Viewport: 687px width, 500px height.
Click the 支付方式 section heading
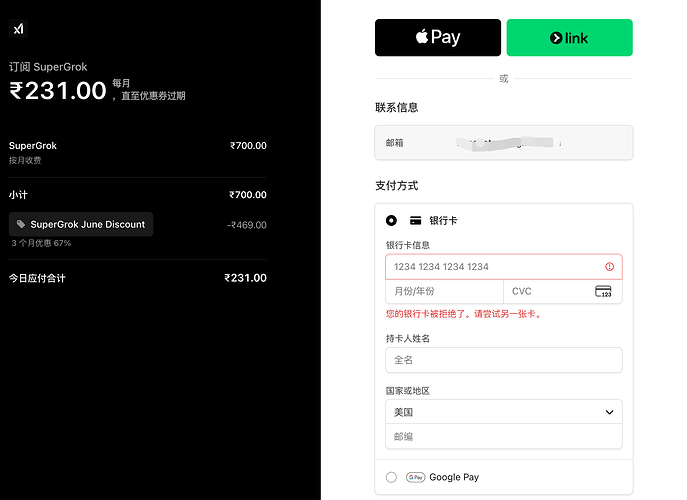coord(397,186)
